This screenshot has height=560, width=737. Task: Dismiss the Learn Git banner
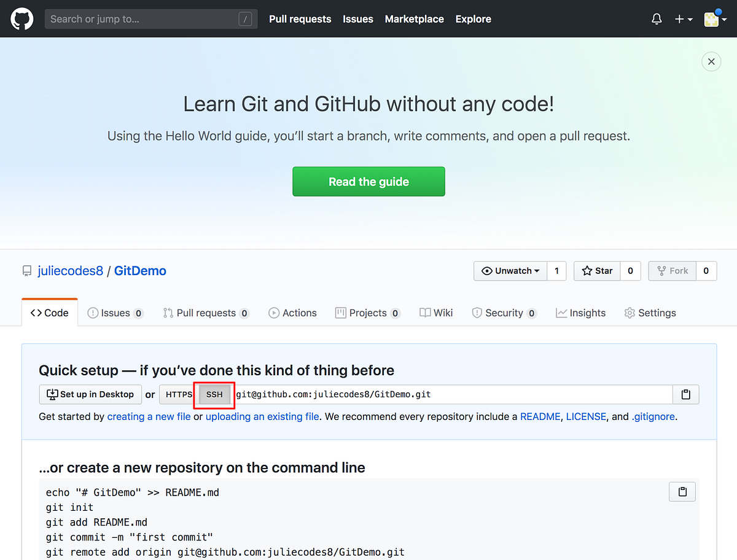pos(711,61)
